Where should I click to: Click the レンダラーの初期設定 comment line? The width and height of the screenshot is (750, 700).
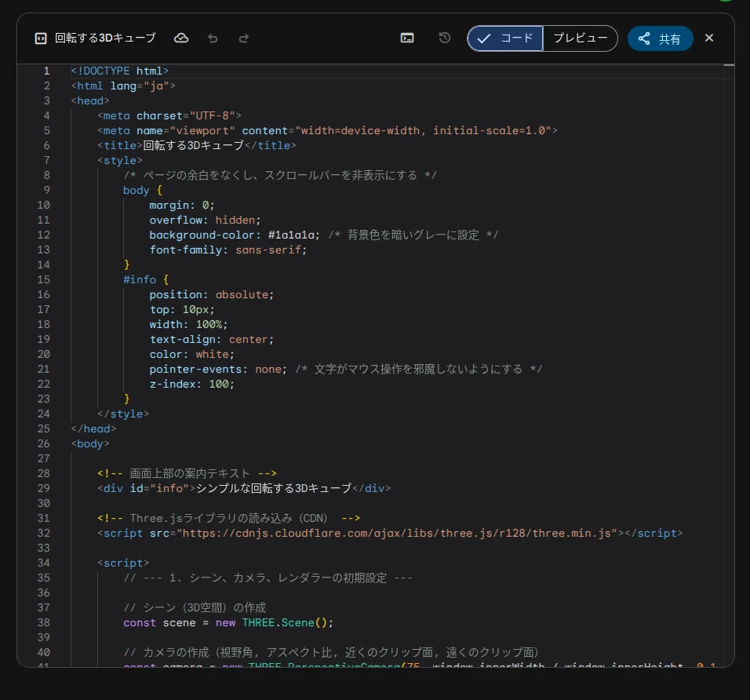pyautogui.click(x=268, y=578)
